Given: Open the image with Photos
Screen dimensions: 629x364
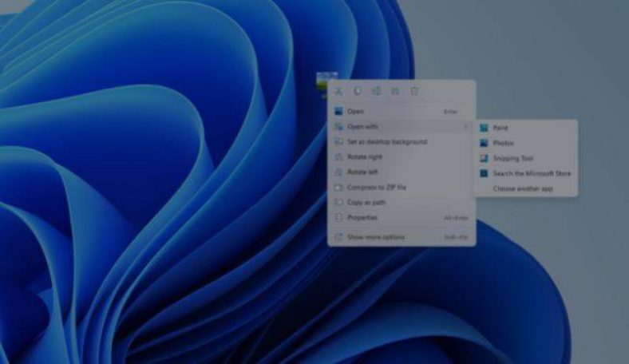Looking at the screenshot, I should [x=526, y=143].
